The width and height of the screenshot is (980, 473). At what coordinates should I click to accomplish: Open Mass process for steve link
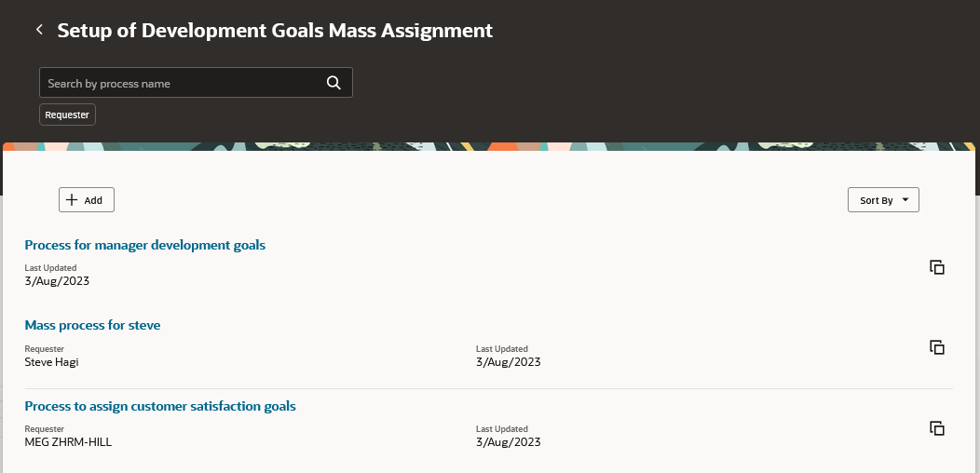pos(92,325)
